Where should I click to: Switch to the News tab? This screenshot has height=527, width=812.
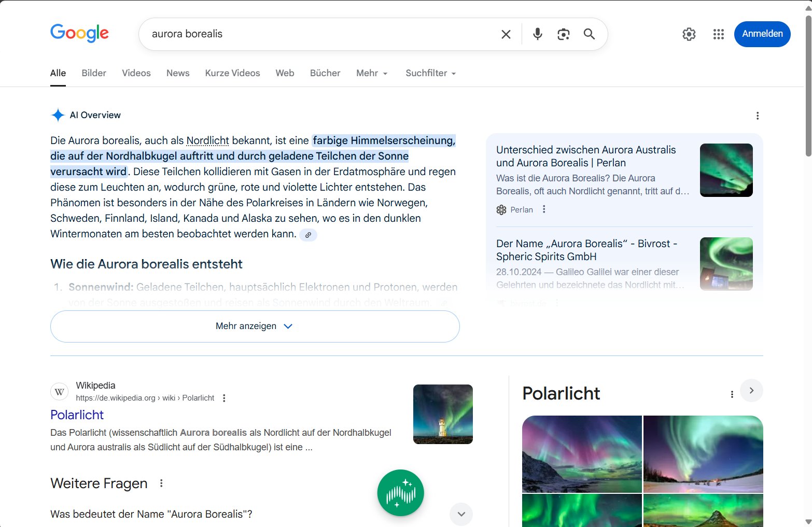[x=178, y=73]
